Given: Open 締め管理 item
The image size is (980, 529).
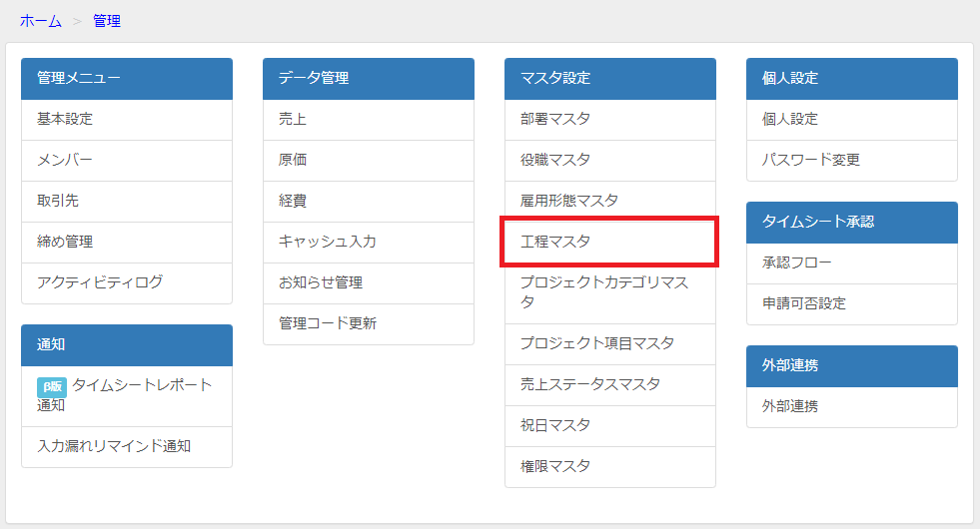Looking at the screenshot, I should coord(127,243).
